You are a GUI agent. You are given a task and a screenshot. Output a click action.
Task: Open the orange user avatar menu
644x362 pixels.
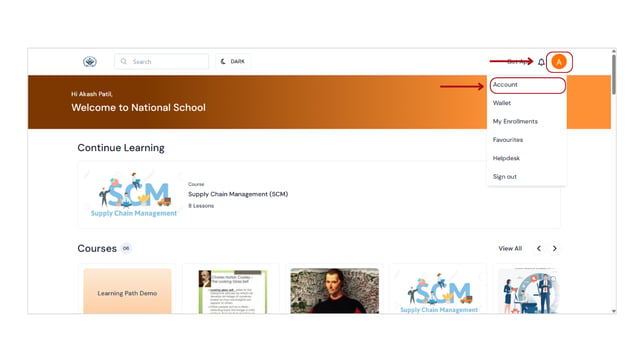(x=559, y=62)
